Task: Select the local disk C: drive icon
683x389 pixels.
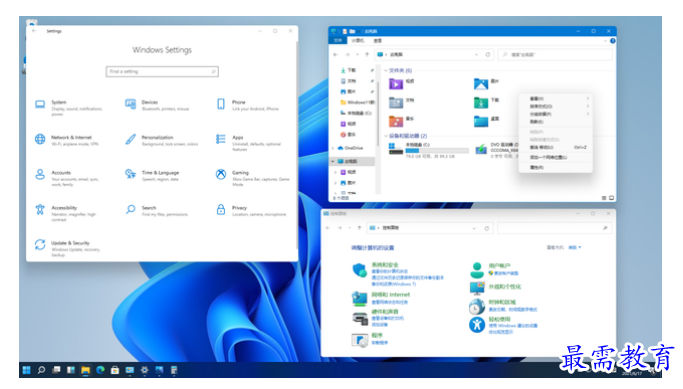Action: (x=396, y=149)
